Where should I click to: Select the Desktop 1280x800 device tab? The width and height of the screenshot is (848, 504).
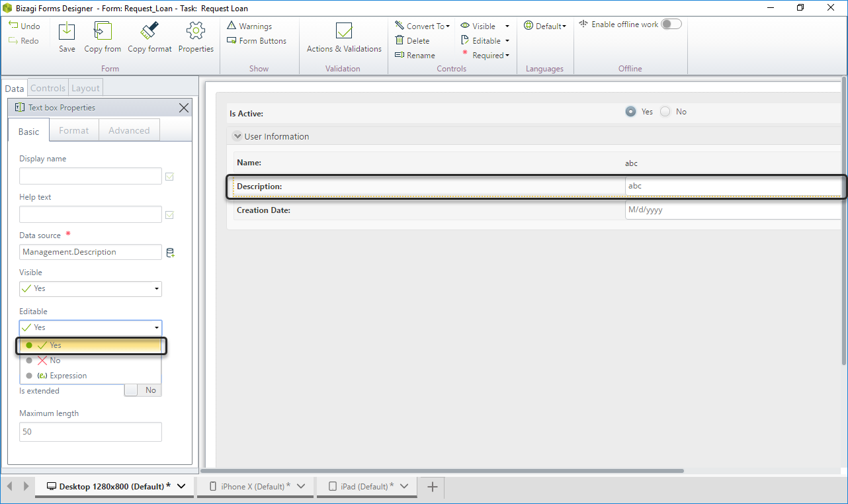click(114, 486)
